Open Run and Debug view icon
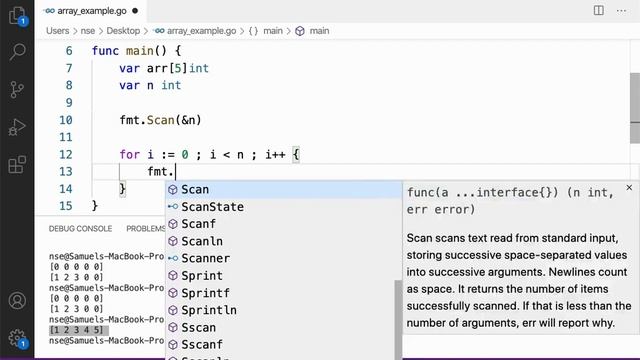640x360 pixels. 17,127
